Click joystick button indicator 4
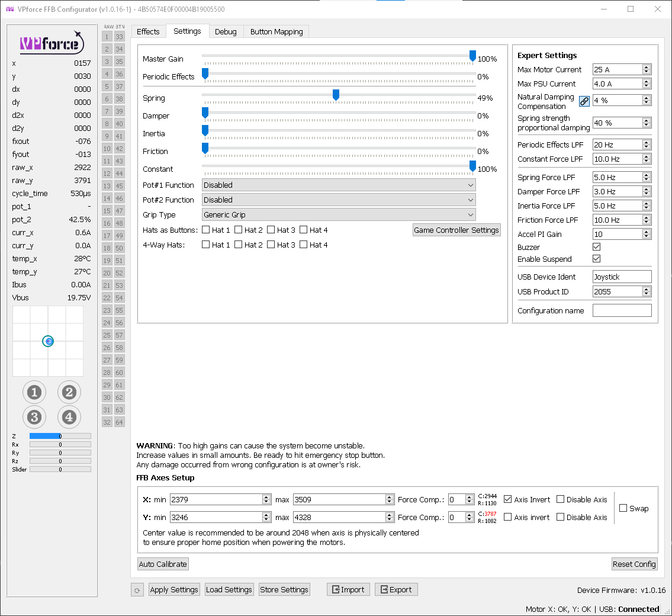 pyautogui.click(x=69, y=417)
